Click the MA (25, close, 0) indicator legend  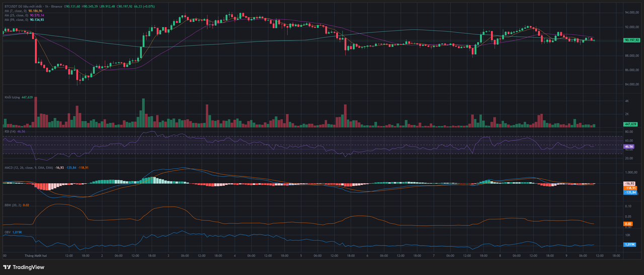point(16,16)
